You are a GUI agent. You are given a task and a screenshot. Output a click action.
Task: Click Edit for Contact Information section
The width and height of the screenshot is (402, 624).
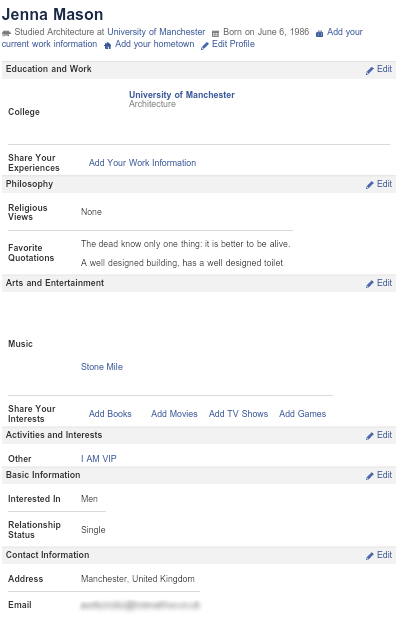coord(384,555)
